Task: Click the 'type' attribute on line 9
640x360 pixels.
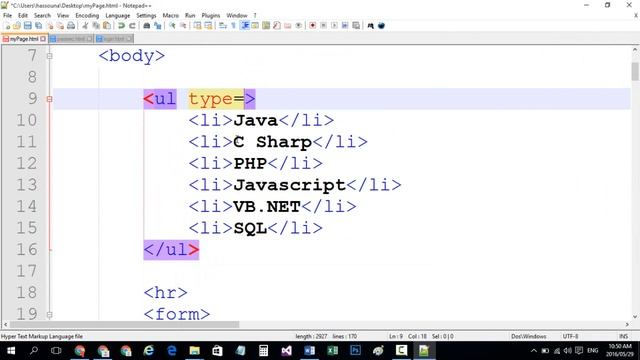Action: click(x=211, y=99)
